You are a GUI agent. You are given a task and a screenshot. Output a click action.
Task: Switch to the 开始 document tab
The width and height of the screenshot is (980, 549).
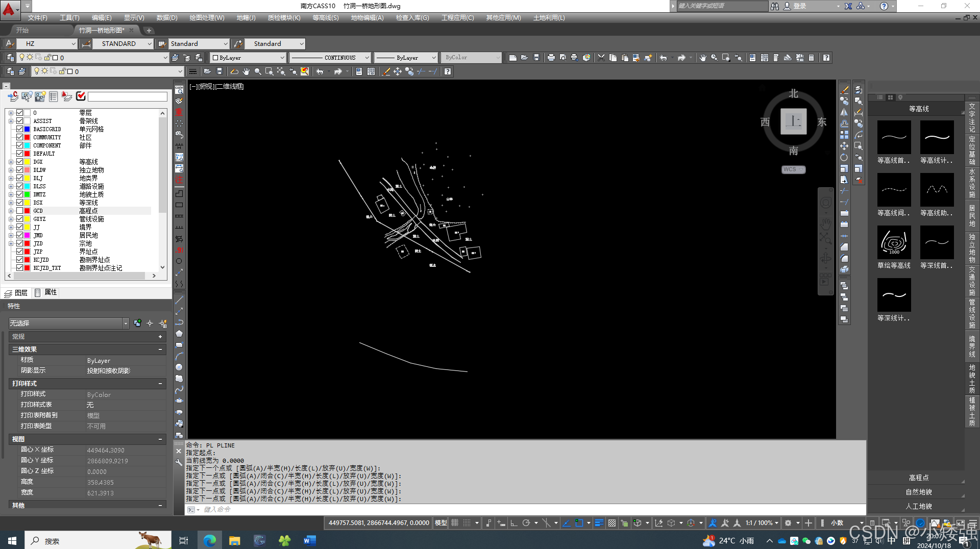[x=22, y=30]
